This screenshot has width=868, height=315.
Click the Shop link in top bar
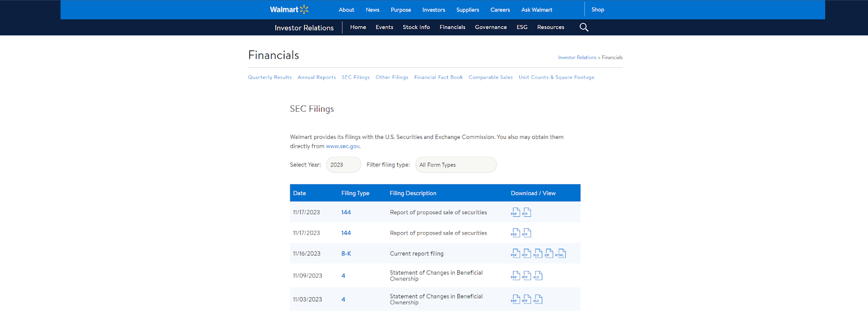click(x=597, y=10)
